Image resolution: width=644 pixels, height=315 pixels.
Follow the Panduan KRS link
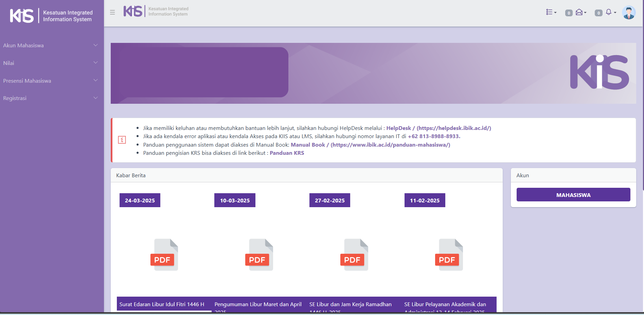tap(287, 153)
